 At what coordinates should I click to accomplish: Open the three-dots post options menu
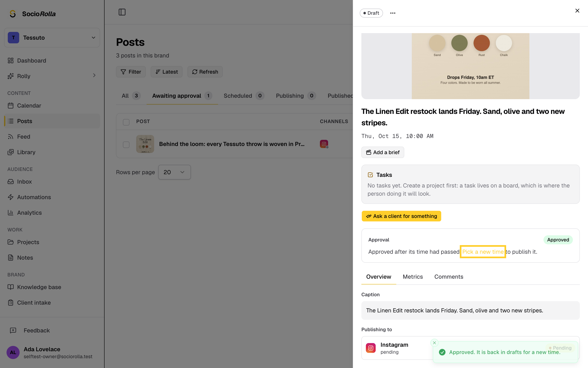click(x=393, y=13)
